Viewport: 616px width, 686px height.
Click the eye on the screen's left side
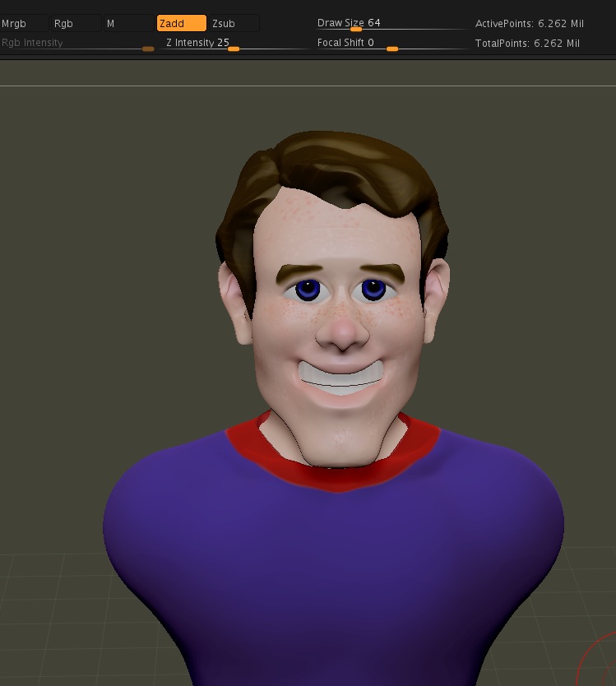(x=308, y=290)
